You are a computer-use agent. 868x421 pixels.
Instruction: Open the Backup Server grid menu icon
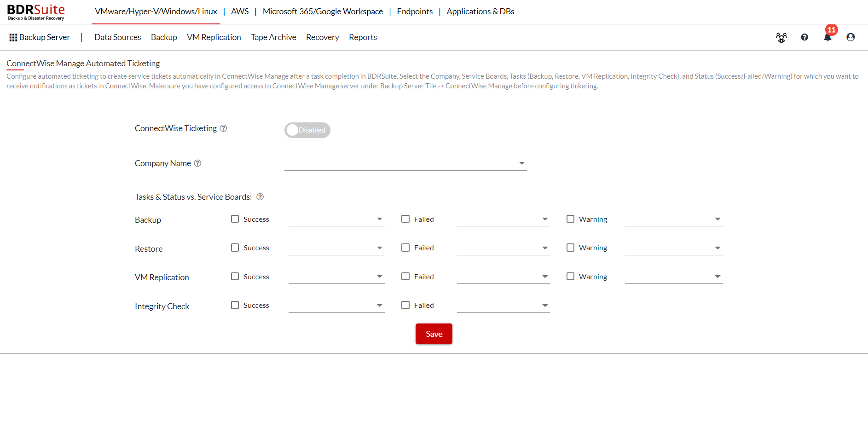13,37
